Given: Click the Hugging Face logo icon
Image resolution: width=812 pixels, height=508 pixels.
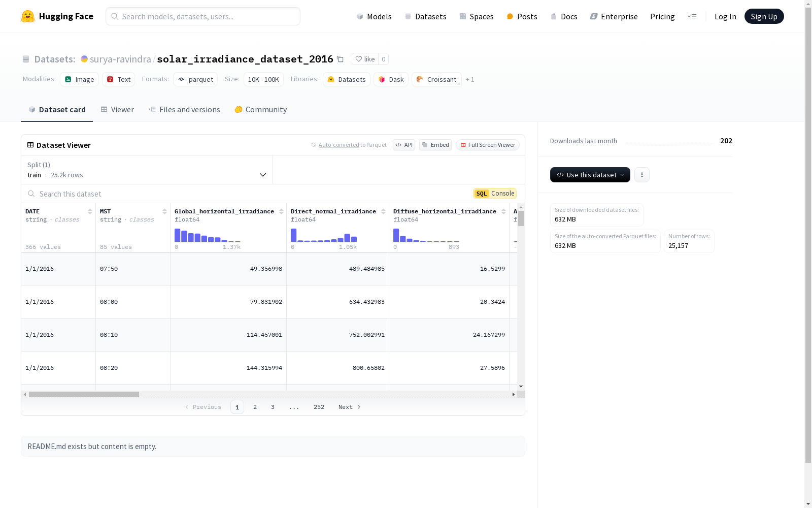Looking at the screenshot, I should (x=28, y=16).
